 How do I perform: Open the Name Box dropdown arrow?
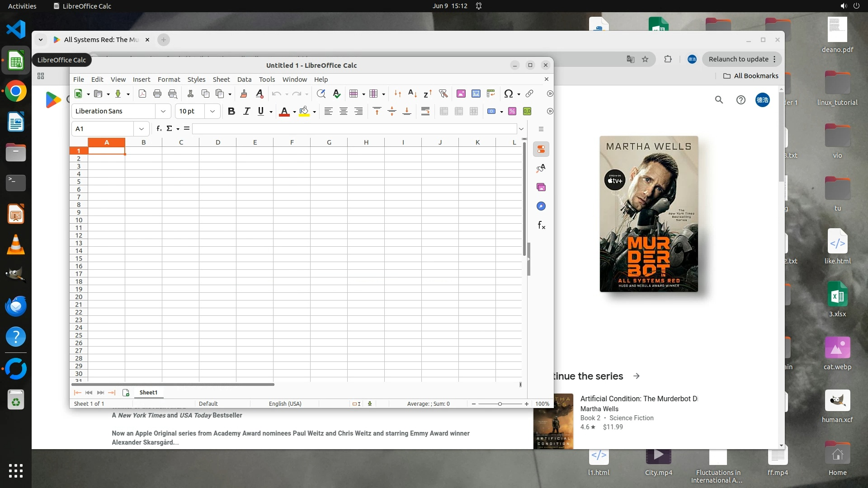(x=142, y=129)
